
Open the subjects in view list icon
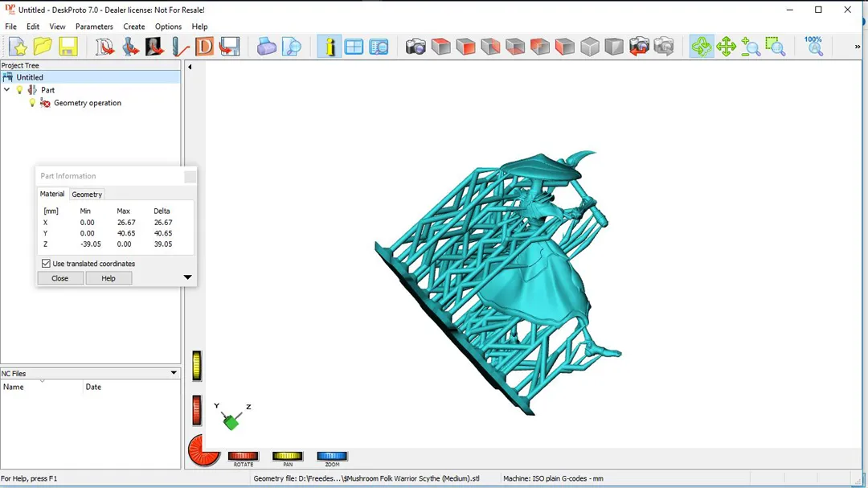coord(379,47)
